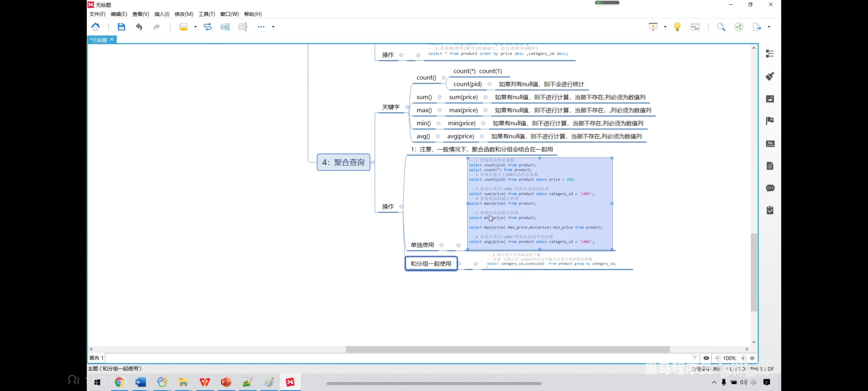Open the 插入(I) menu

tap(162, 14)
